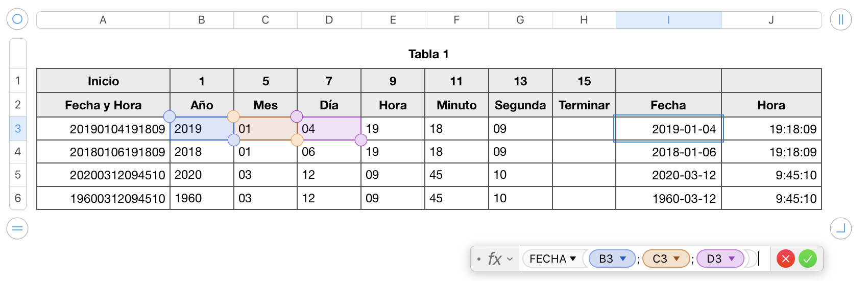Open the FECHA function dropdown arrow
This screenshot has height=281, width=868.
[x=573, y=259]
